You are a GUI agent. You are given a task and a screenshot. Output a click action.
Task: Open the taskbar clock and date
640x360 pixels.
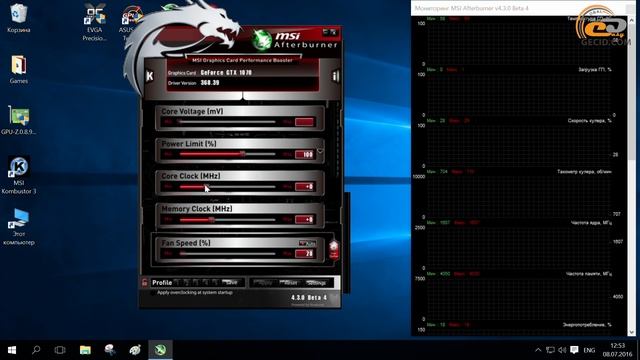point(618,350)
